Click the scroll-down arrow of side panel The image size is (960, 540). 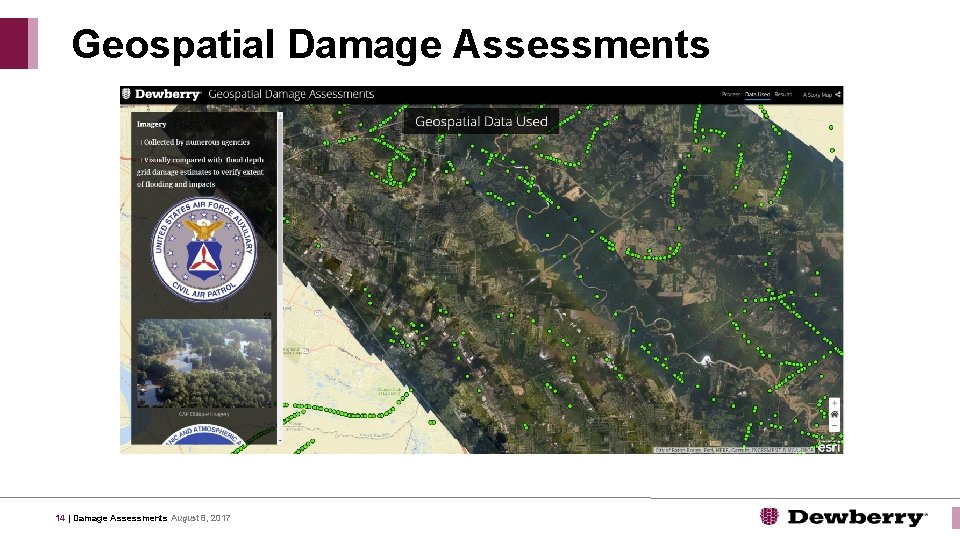(x=280, y=440)
